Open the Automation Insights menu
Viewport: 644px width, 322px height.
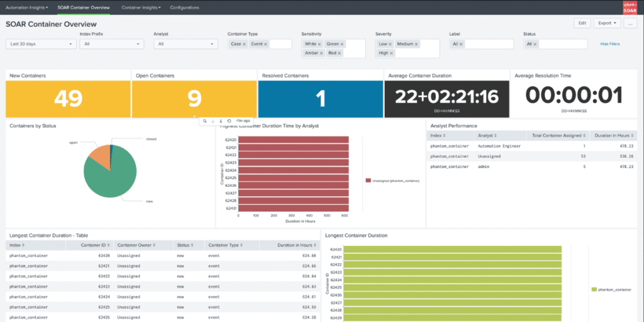[26, 8]
